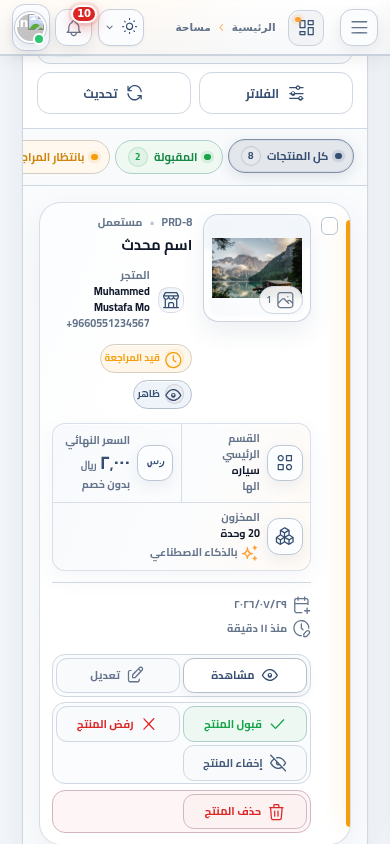390x844 pixels.
Task: Click the قيد المراجعة status badge
Action: tap(146, 358)
